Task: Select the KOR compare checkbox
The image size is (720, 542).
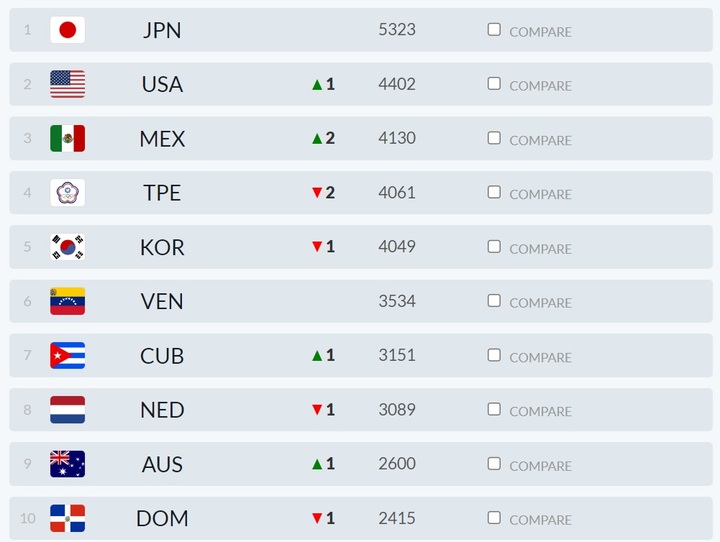Action: [494, 246]
